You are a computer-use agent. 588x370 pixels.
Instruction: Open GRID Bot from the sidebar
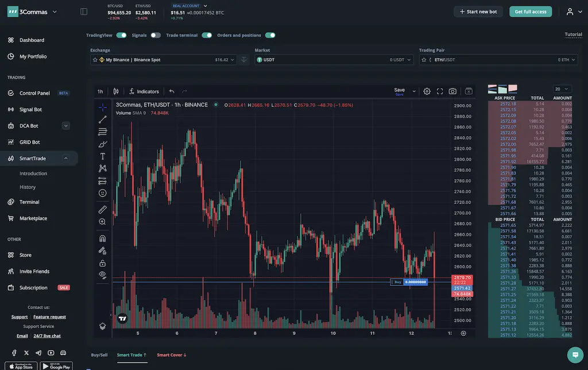click(x=30, y=142)
